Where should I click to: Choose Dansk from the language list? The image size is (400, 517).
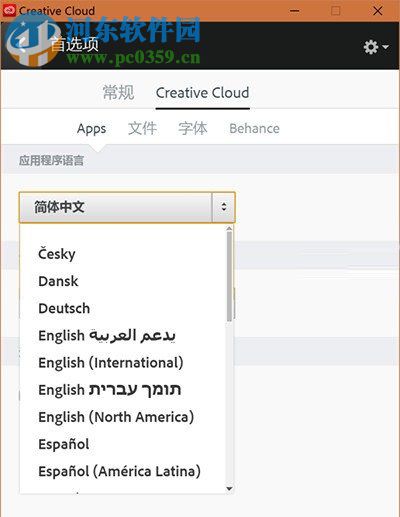pos(58,281)
